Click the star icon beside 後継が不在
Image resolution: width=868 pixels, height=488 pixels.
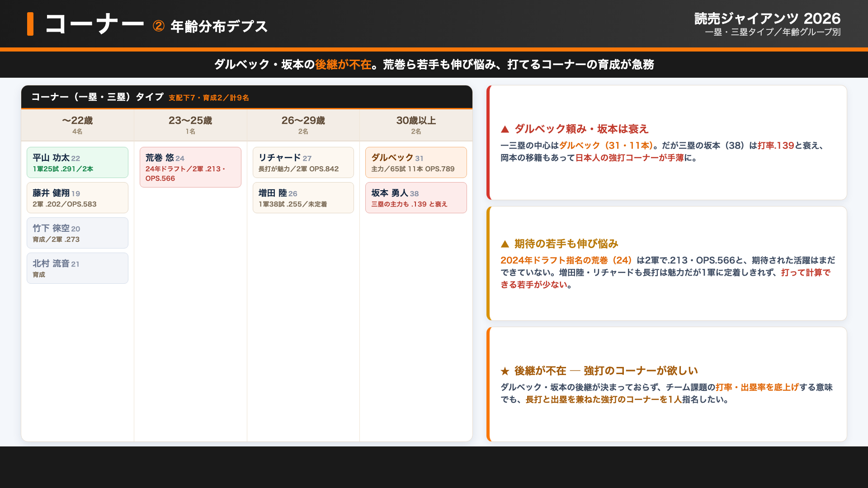(x=505, y=371)
